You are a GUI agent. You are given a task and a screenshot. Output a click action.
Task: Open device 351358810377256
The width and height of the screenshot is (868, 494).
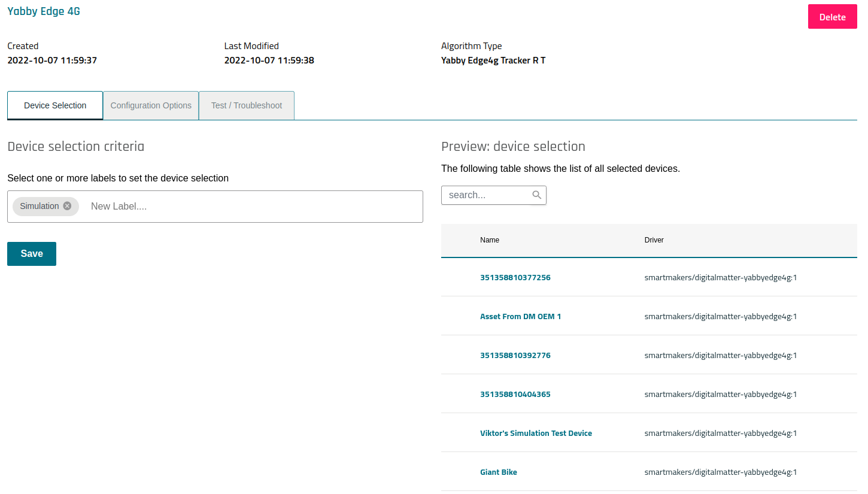click(x=515, y=278)
